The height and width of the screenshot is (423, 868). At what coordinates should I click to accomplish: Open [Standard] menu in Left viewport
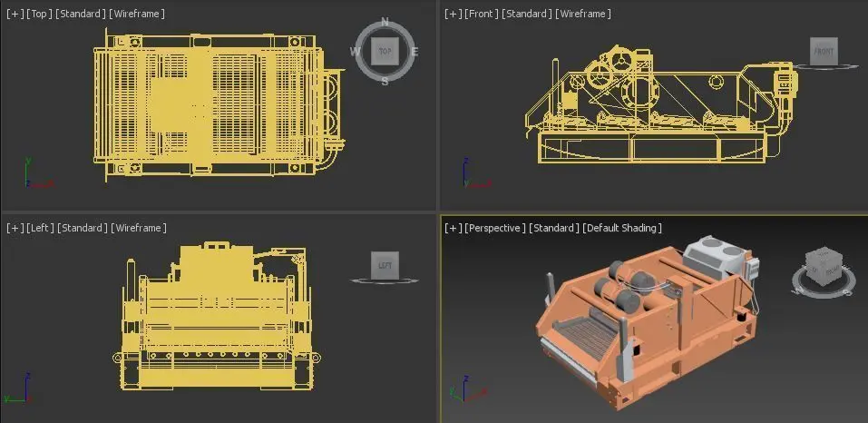coord(83,228)
